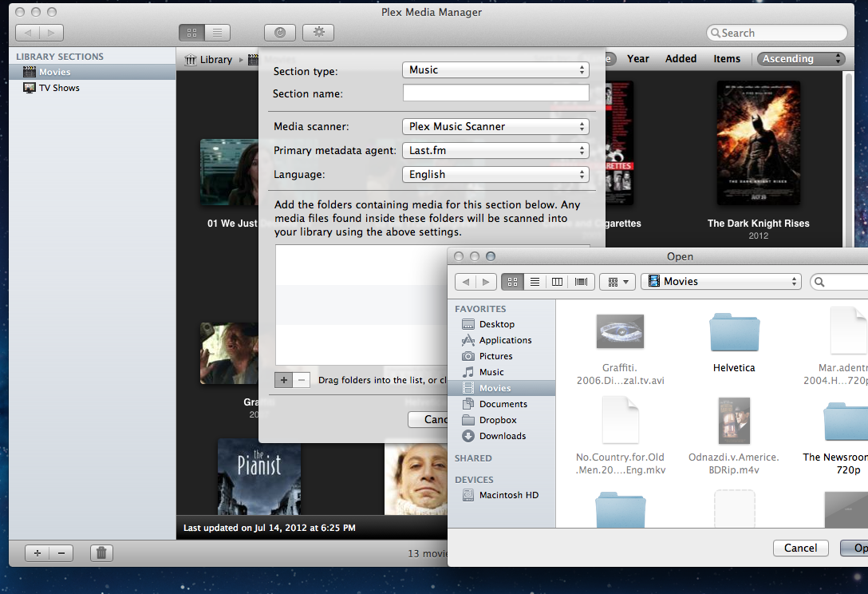
Task: Go to Documents in Favorites sidebar
Action: (502, 404)
